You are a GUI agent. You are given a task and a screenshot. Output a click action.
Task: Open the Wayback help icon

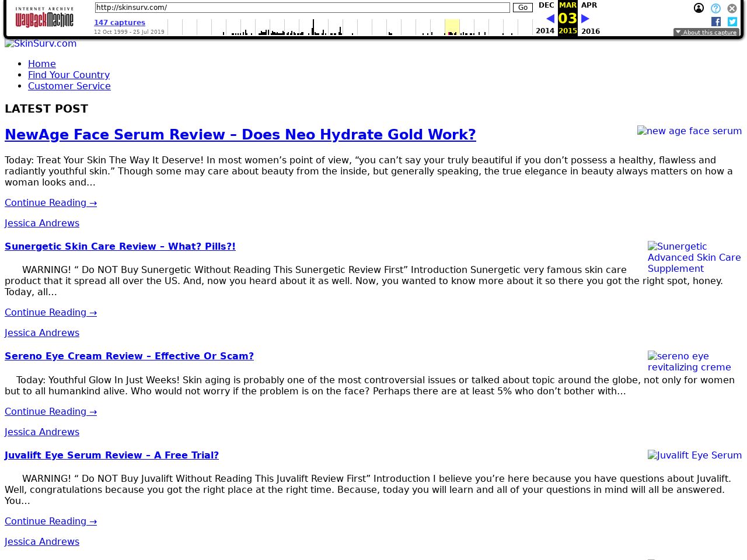(x=715, y=8)
